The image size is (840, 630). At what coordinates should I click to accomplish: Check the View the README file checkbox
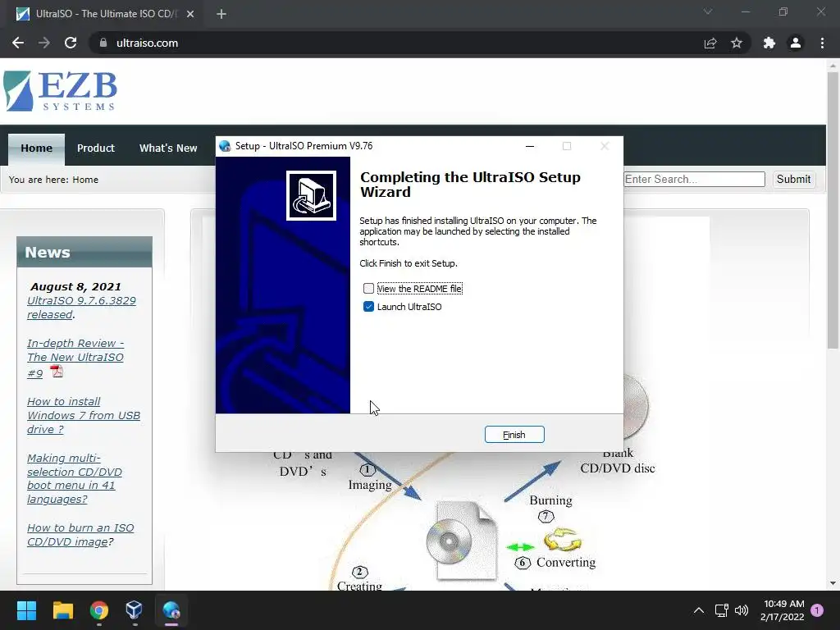coord(368,289)
